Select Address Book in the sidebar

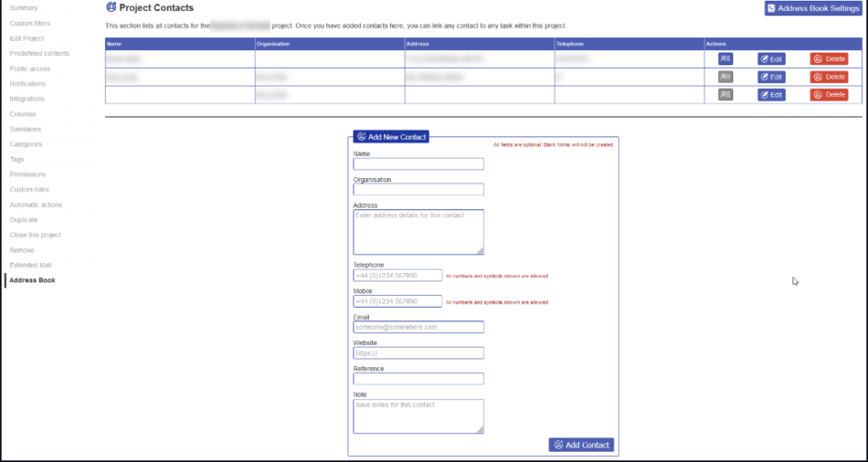click(x=33, y=280)
